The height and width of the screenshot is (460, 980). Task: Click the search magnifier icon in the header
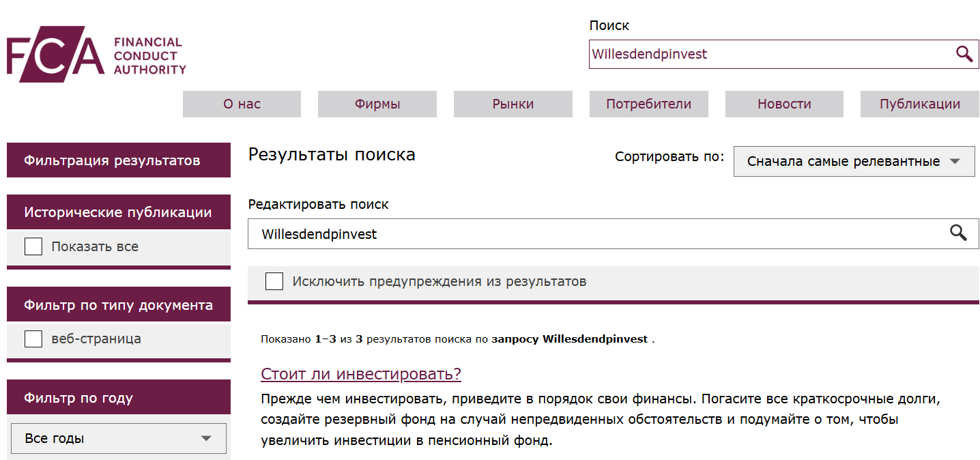coord(964,54)
